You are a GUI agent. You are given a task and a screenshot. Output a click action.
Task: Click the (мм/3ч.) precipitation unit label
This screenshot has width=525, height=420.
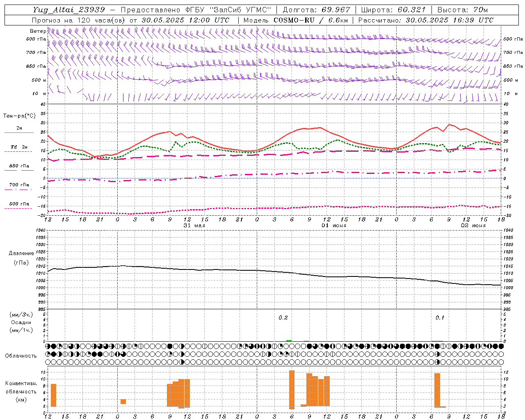21,315
